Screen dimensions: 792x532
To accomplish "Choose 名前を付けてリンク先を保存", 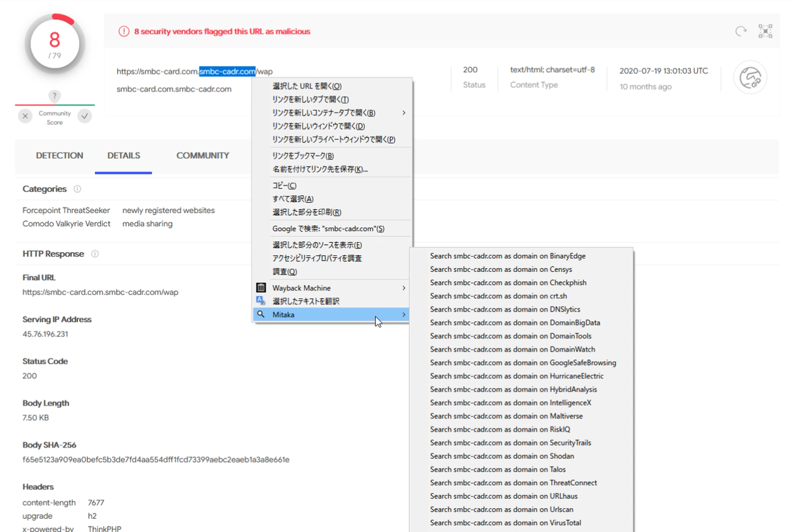I will click(x=332, y=169).
